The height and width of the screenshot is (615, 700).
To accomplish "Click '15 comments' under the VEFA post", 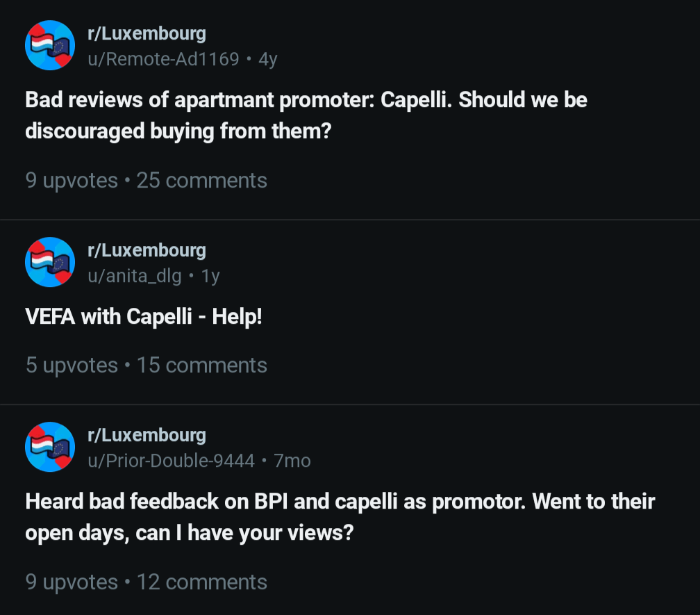I will point(201,365).
